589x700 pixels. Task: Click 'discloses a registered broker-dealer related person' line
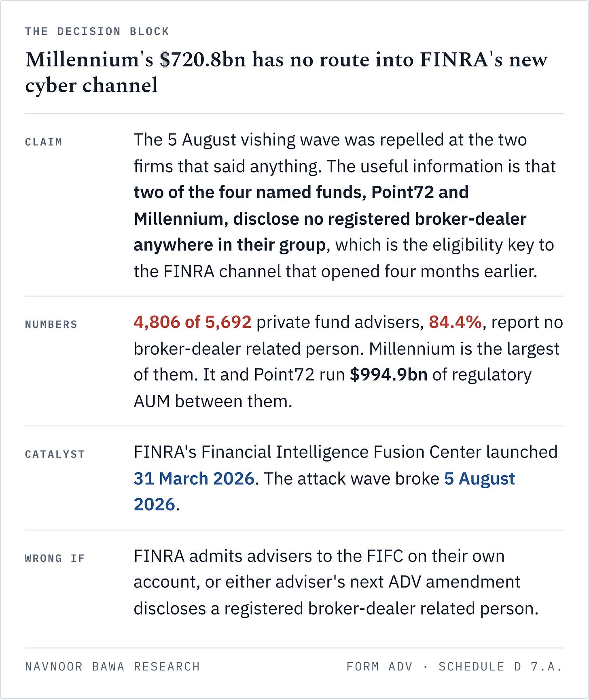[336, 609]
